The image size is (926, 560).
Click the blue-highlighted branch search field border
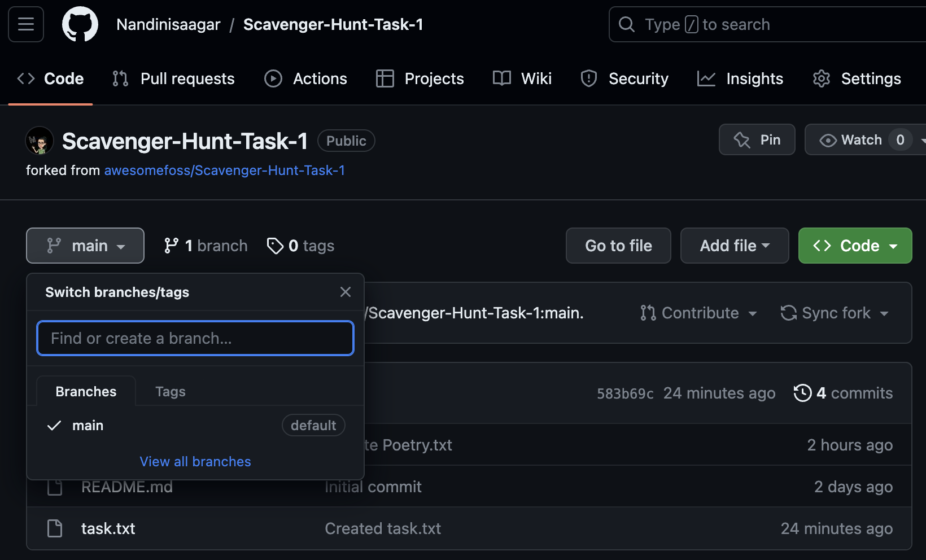coord(195,323)
